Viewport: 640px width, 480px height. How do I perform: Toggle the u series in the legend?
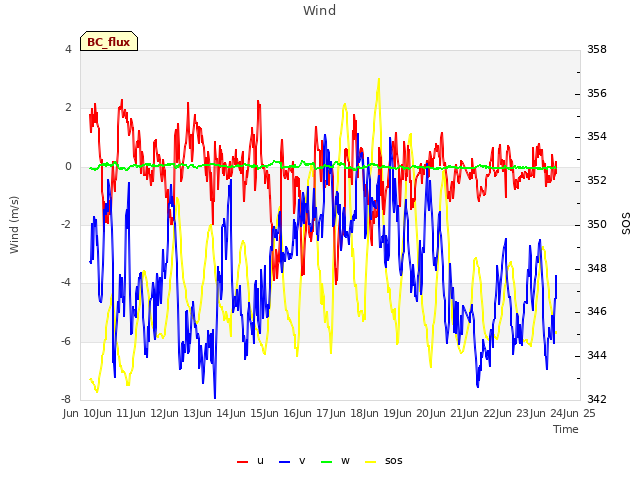click(251, 461)
